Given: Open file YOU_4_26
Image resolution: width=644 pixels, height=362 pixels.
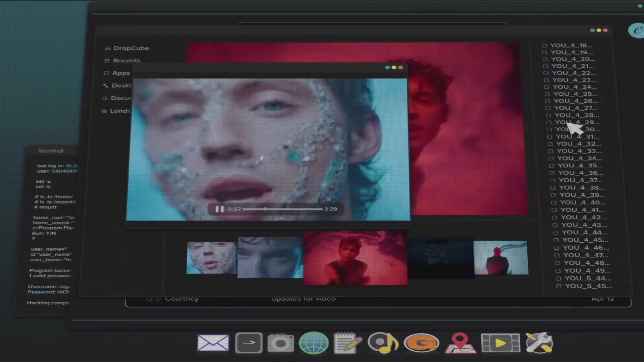Looking at the screenshot, I should (x=576, y=101).
